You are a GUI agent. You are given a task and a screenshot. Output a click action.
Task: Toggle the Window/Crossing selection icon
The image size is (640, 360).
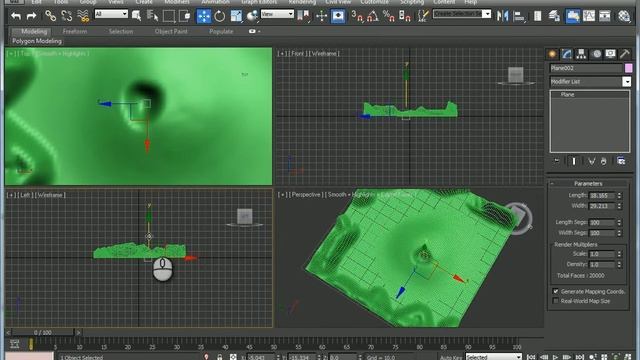pos(184,16)
